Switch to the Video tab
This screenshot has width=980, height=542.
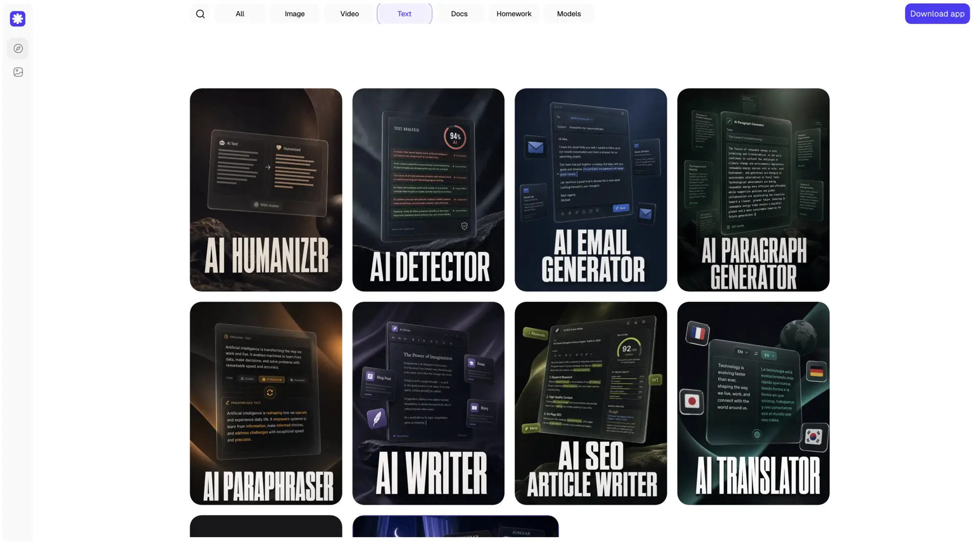pos(350,14)
